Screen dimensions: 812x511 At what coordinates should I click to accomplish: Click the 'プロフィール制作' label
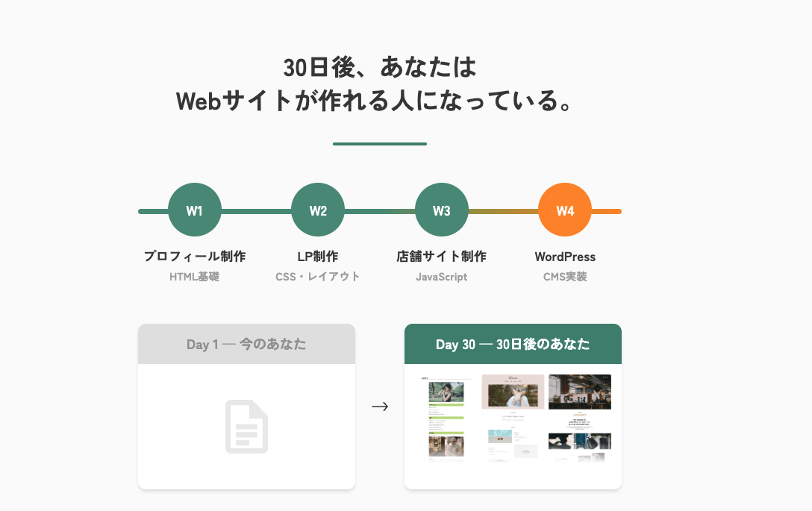point(195,257)
